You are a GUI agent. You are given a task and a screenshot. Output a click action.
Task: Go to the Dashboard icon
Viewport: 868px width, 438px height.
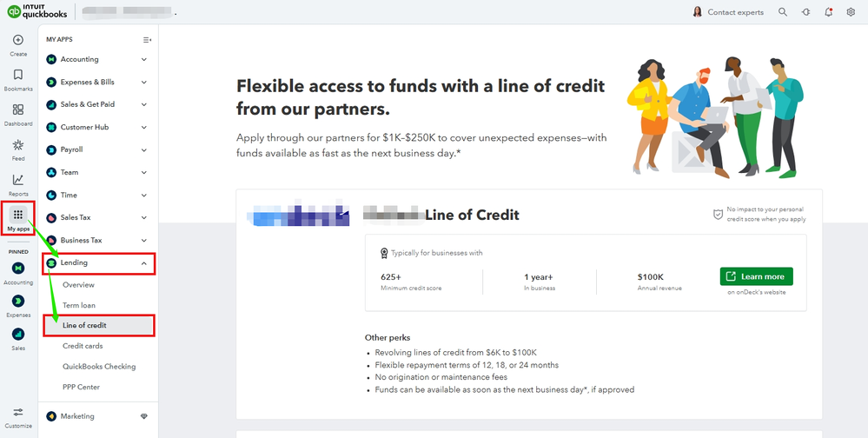point(18,110)
